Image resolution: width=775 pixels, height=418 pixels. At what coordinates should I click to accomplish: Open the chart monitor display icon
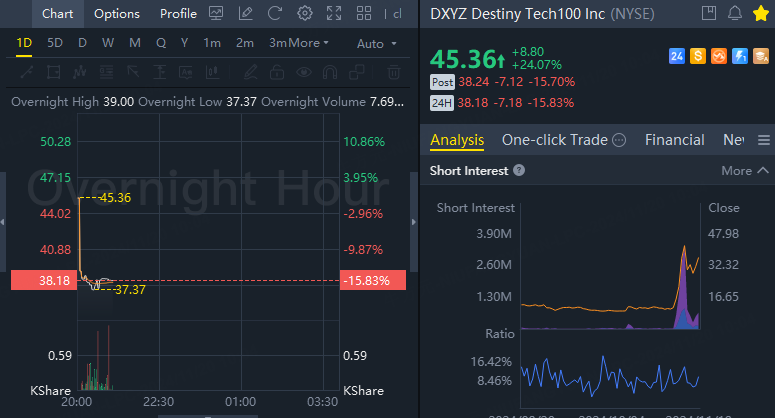(216, 13)
